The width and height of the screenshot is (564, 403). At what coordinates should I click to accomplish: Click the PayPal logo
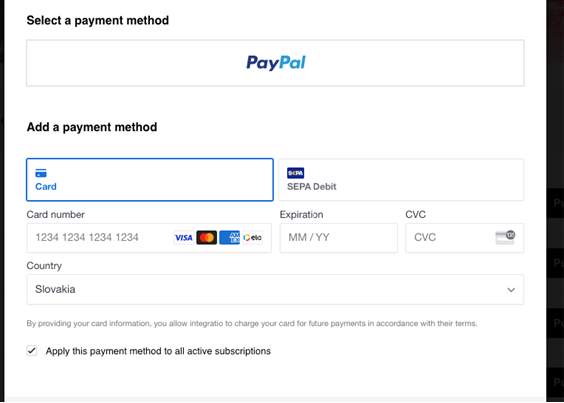pyautogui.click(x=276, y=63)
